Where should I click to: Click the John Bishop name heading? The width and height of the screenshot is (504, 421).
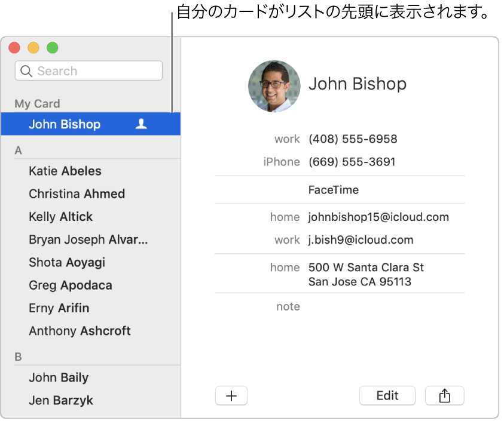[358, 84]
